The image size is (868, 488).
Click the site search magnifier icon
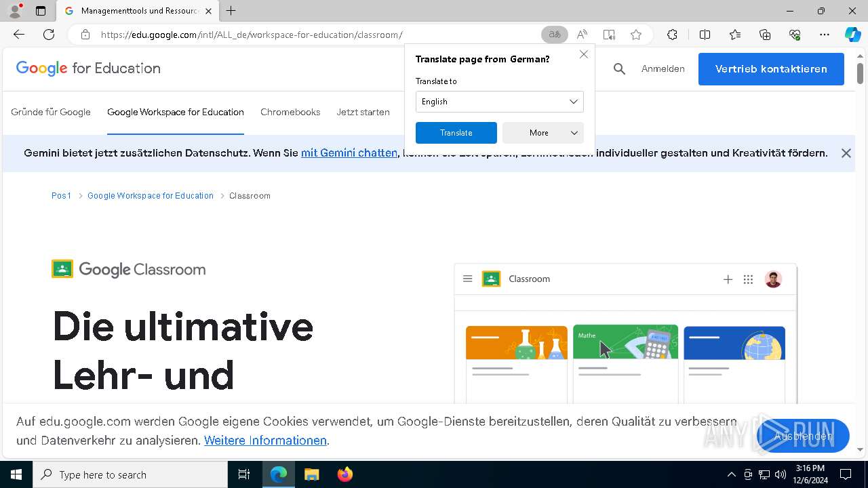[619, 69]
